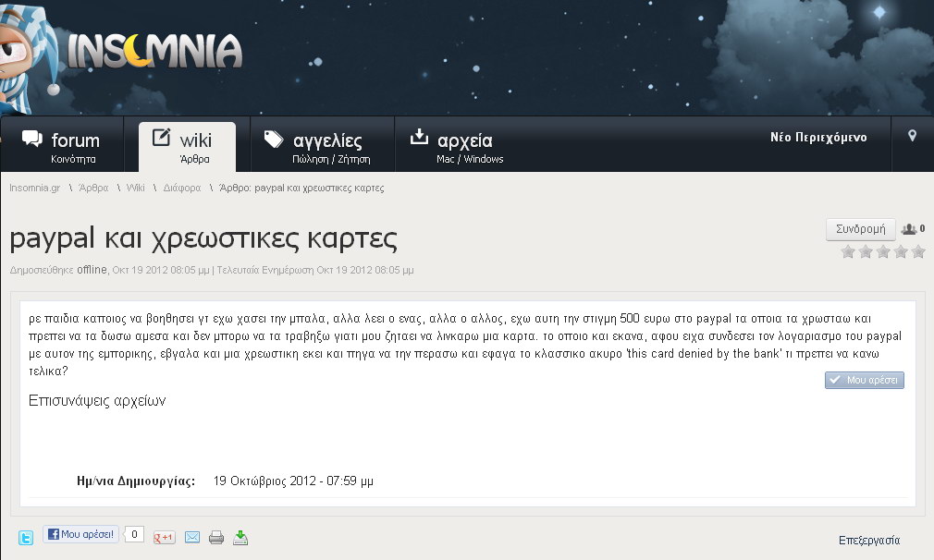Image resolution: width=934 pixels, height=560 pixels.
Task: Rate the article two stars
Action: (x=866, y=251)
